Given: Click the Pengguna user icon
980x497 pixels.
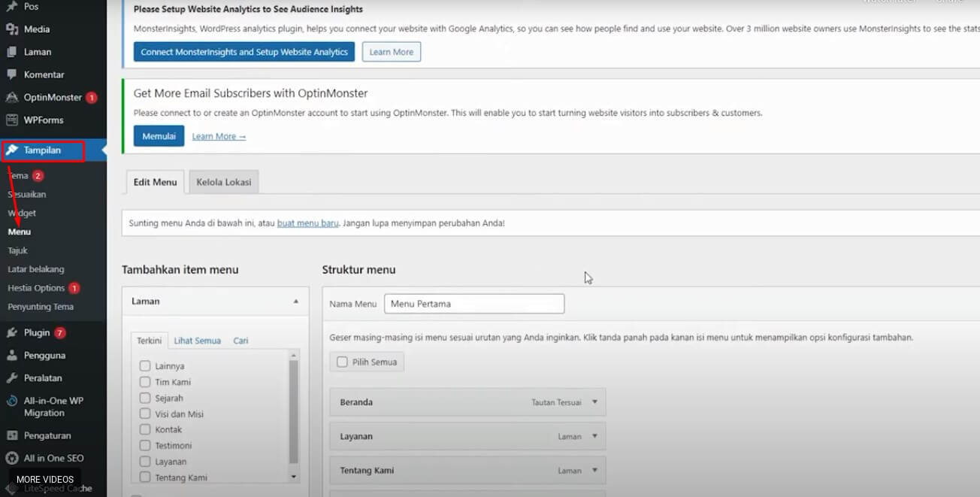Looking at the screenshot, I should (x=11, y=355).
